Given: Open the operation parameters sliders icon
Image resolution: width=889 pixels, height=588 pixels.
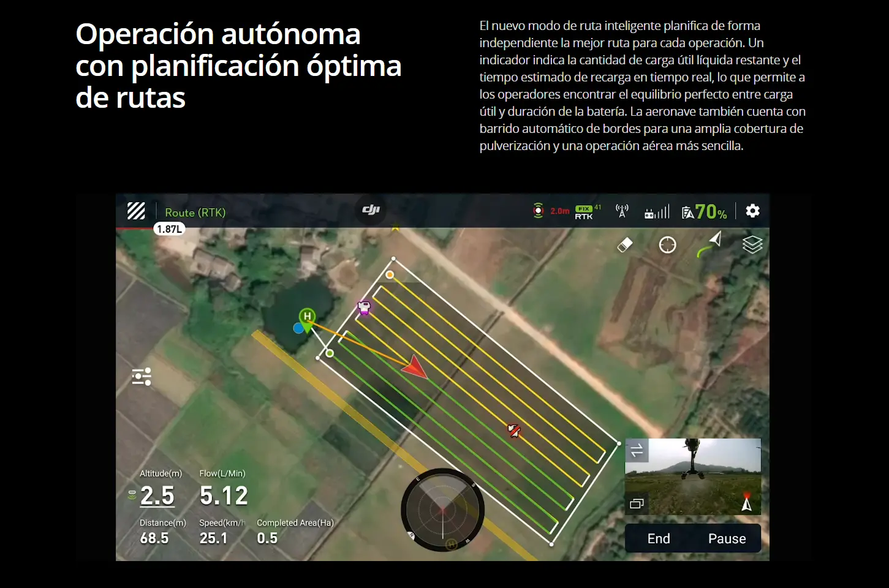Looking at the screenshot, I should click(142, 377).
